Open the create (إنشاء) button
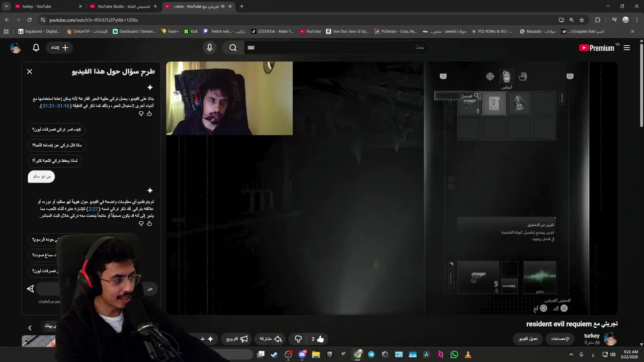644x362 pixels. tap(60, 47)
